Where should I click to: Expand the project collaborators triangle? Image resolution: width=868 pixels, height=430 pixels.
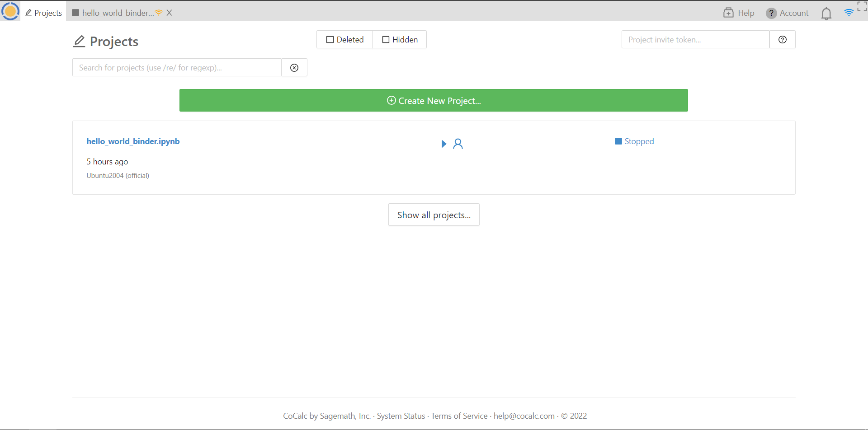443,144
